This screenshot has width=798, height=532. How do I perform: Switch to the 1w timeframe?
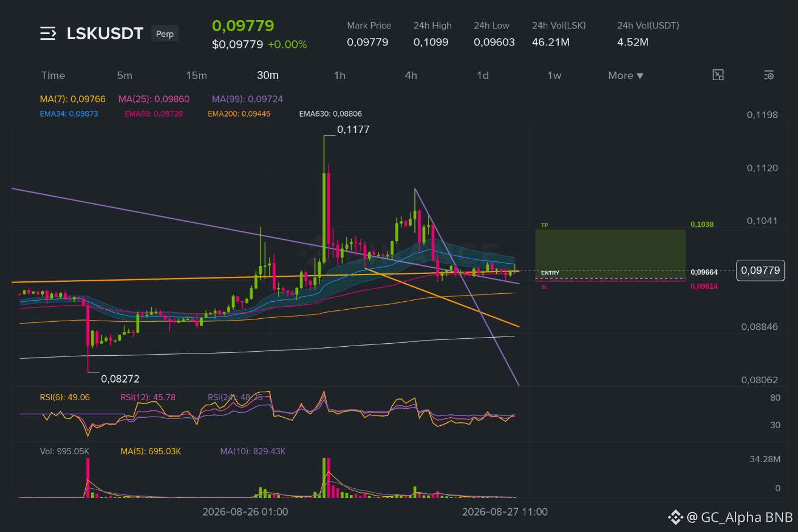click(x=554, y=76)
